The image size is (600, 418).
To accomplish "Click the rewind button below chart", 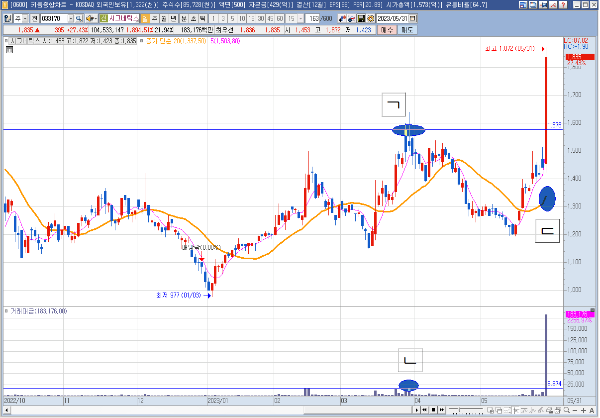I will click(424, 410).
